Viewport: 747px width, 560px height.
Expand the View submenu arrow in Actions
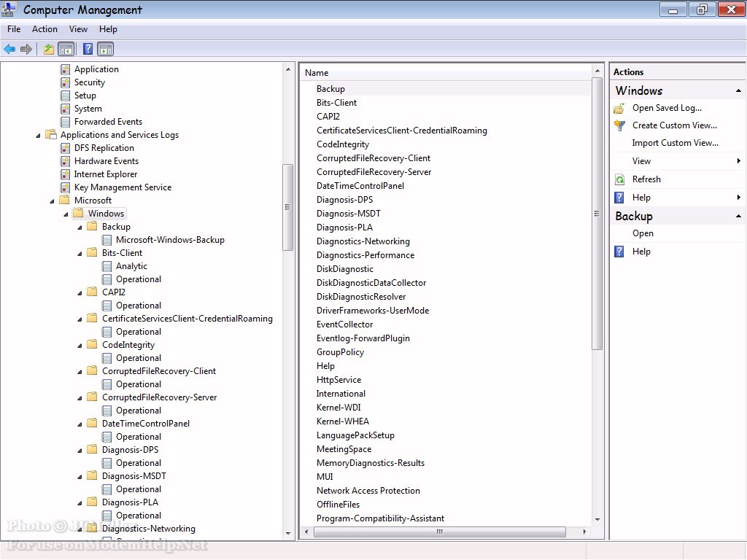tap(738, 161)
